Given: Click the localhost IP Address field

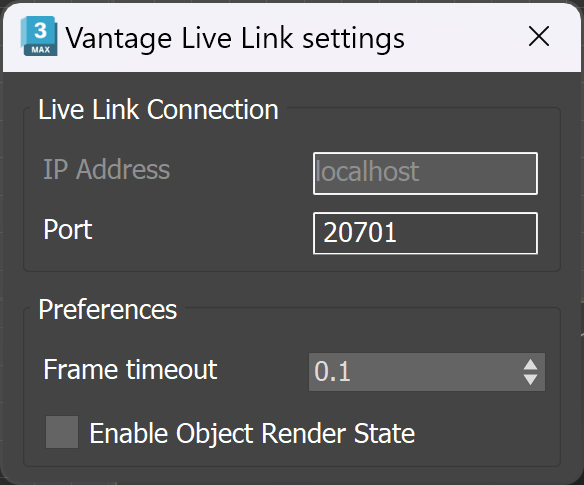Looking at the screenshot, I should click(x=425, y=173).
